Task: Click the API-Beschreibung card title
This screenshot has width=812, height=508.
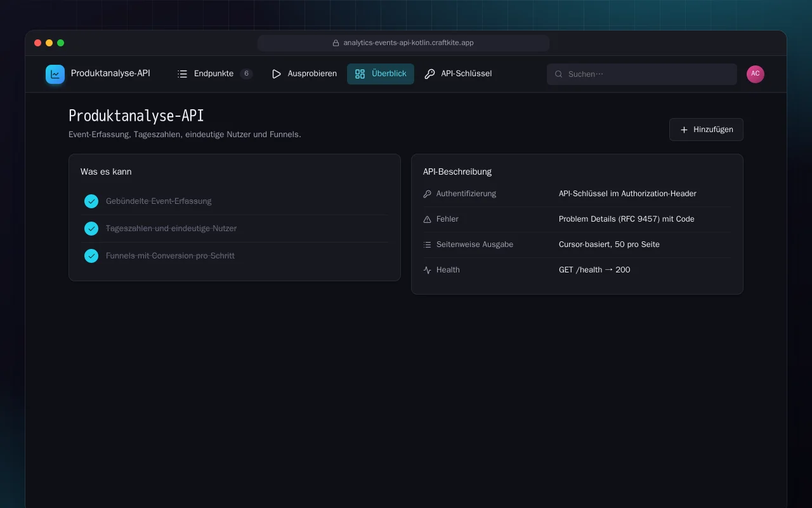Action: coord(457,171)
